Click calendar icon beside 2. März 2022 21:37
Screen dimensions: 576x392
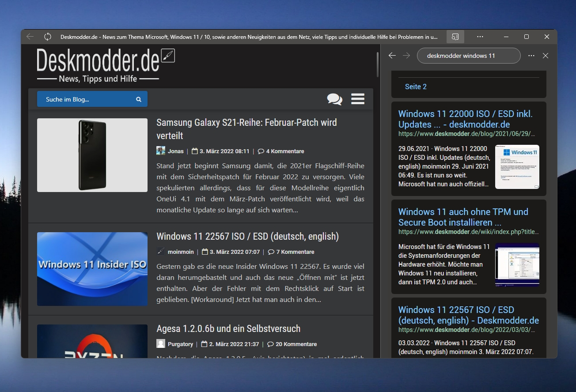(x=204, y=344)
